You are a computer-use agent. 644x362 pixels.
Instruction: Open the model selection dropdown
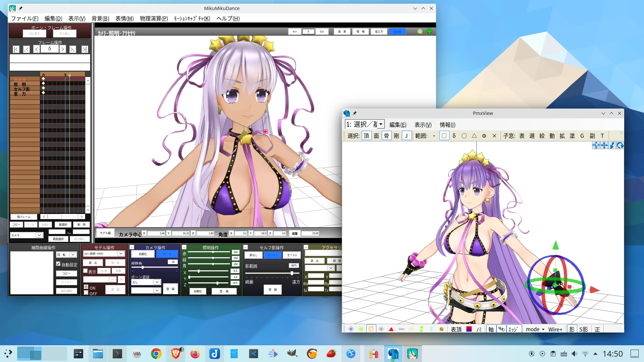tap(121, 254)
